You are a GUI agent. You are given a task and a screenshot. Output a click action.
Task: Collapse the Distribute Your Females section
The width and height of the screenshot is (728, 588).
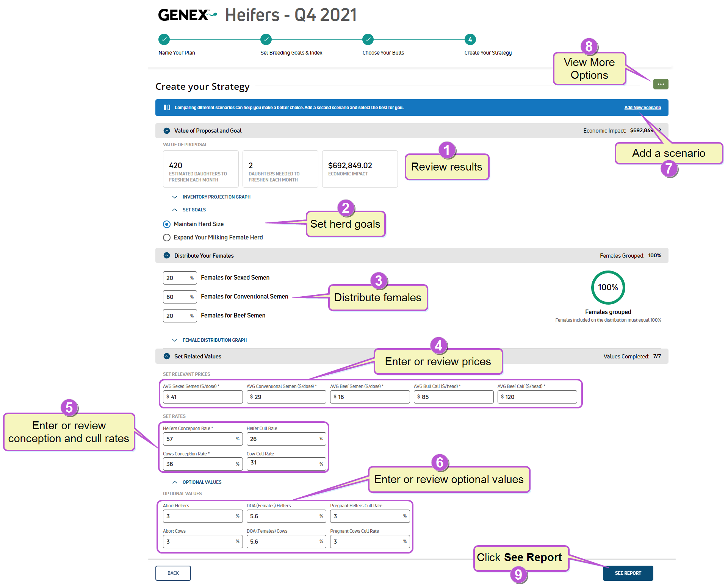pyautogui.click(x=167, y=256)
